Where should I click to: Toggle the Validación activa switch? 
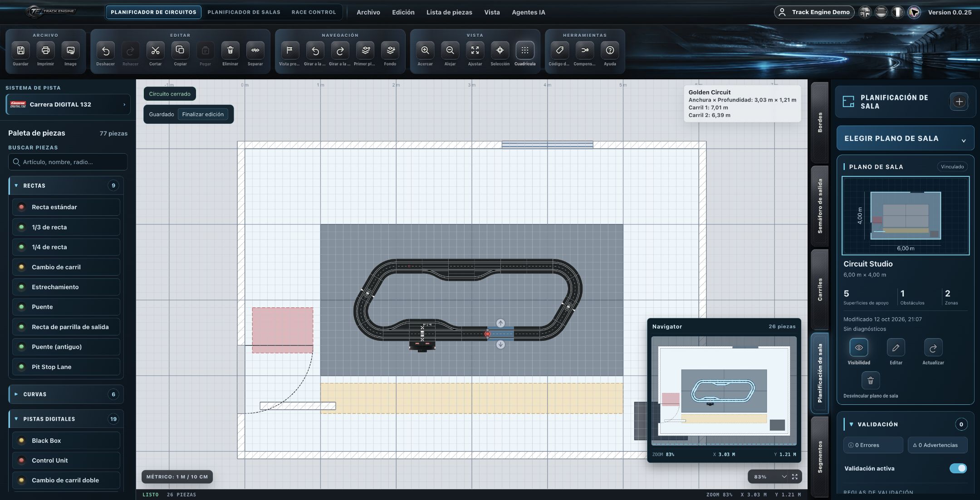click(x=958, y=468)
